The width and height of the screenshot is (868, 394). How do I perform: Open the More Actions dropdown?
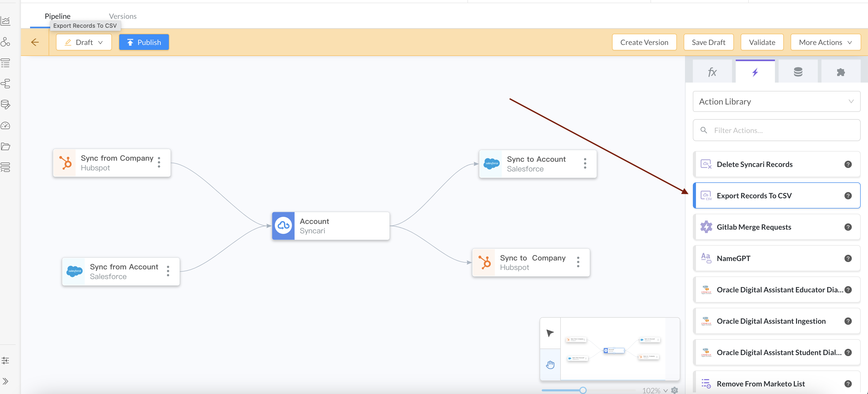click(825, 42)
